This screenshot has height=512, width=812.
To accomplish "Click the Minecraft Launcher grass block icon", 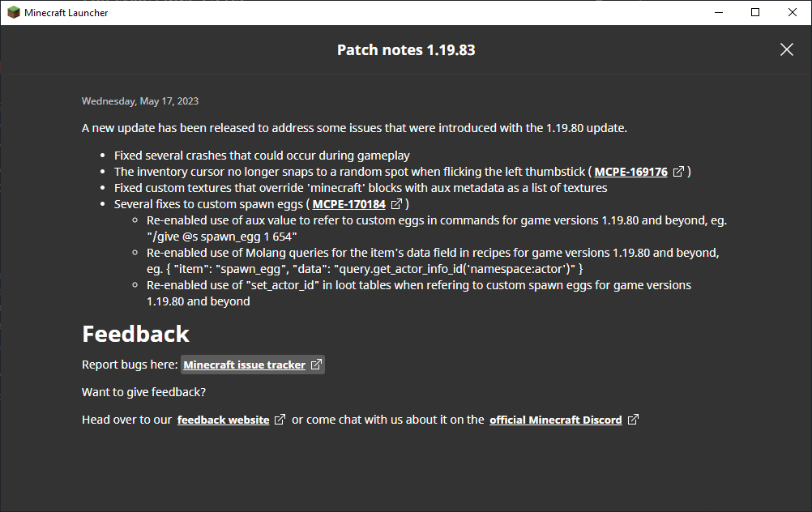I will pos(14,12).
